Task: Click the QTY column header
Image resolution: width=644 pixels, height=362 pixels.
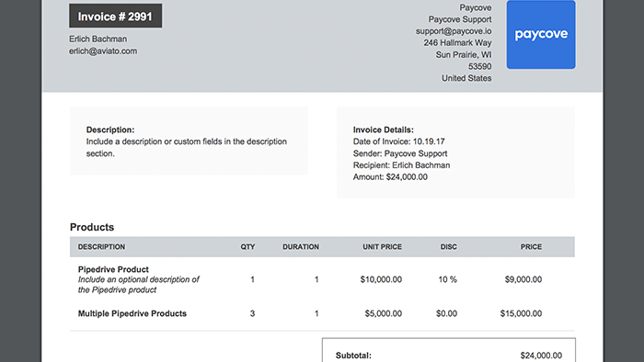Action: point(247,247)
